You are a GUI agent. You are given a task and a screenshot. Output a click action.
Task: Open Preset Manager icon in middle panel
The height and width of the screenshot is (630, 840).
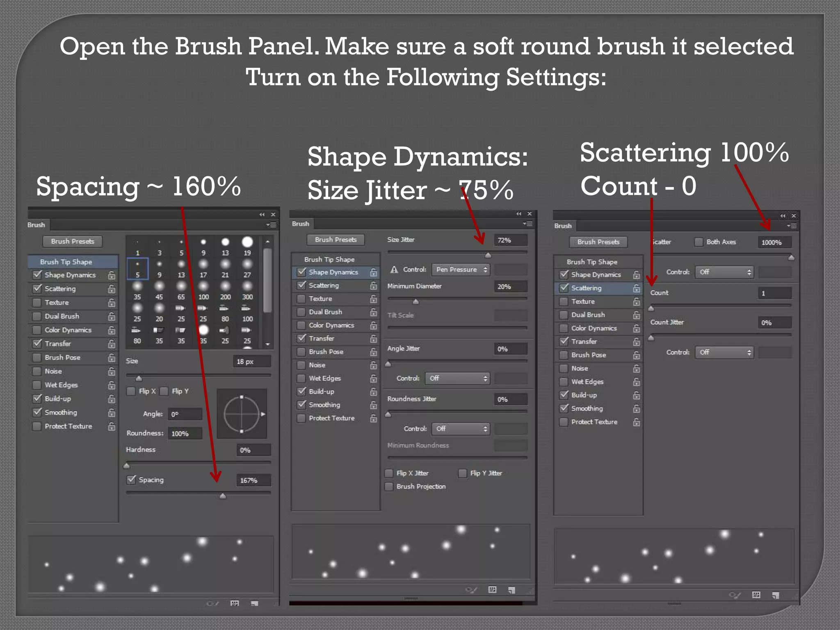(x=493, y=590)
